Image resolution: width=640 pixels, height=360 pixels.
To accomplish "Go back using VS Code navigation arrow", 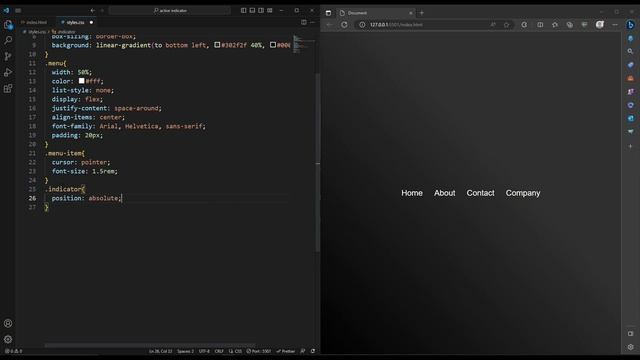I will 93,11.
